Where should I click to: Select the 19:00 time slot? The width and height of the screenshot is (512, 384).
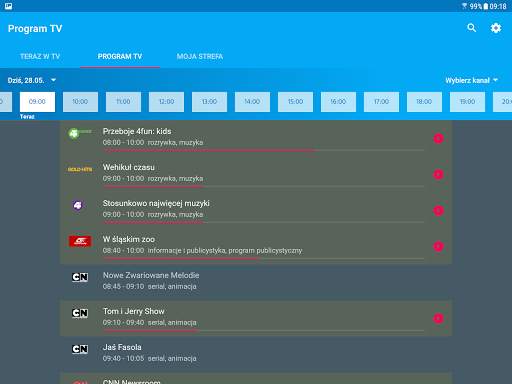[x=467, y=102]
